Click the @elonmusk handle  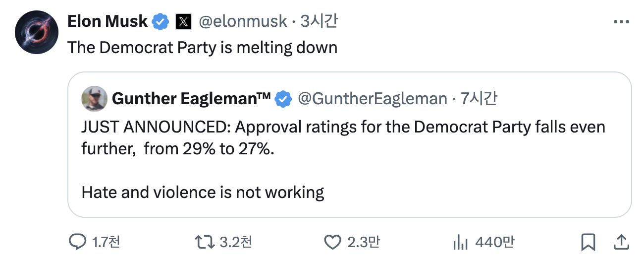point(243,21)
